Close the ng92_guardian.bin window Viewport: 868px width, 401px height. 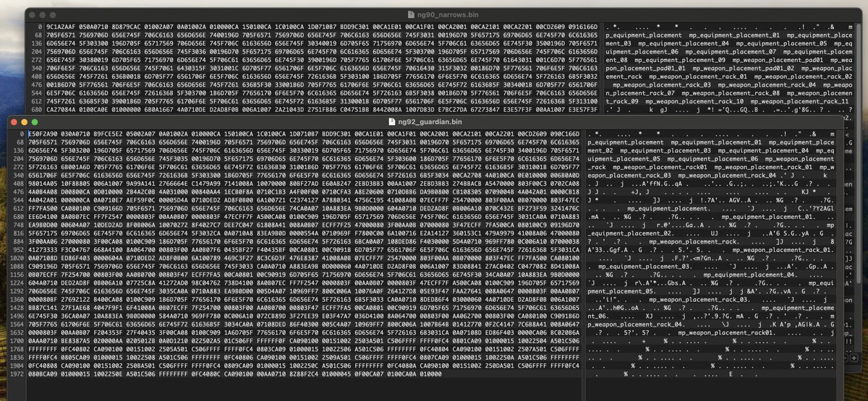coord(14,122)
